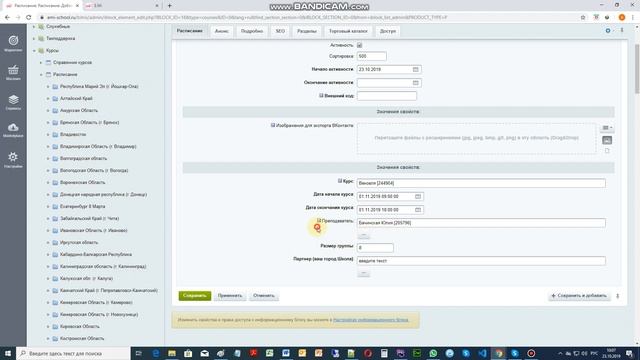Toggle checkbox next to Изображения для экспорта ВКонтакте

coord(273,125)
